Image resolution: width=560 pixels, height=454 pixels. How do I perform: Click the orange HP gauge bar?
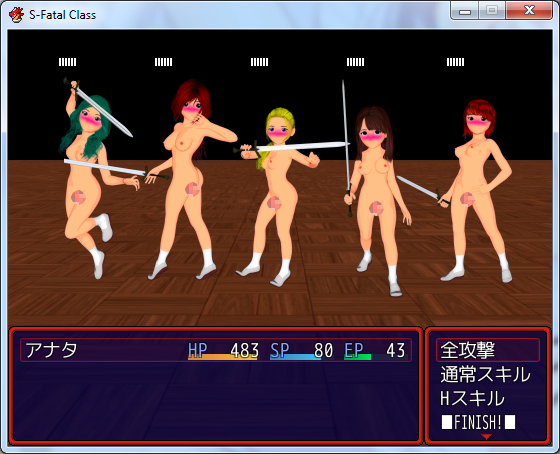222,357
